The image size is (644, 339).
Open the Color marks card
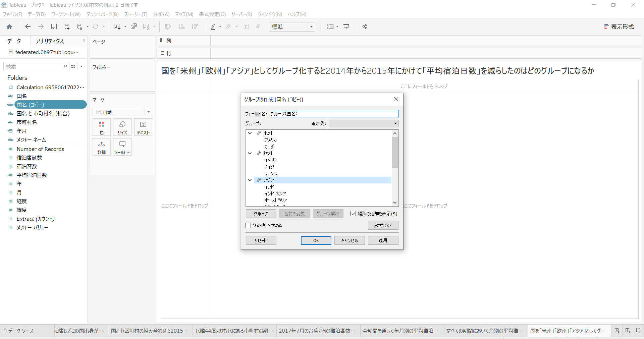pyautogui.click(x=102, y=127)
